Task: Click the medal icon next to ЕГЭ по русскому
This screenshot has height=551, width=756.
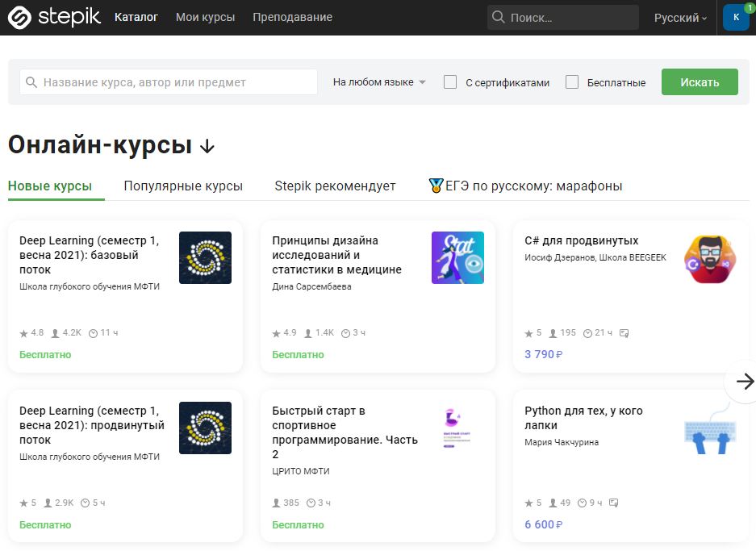Action: [436, 186]
